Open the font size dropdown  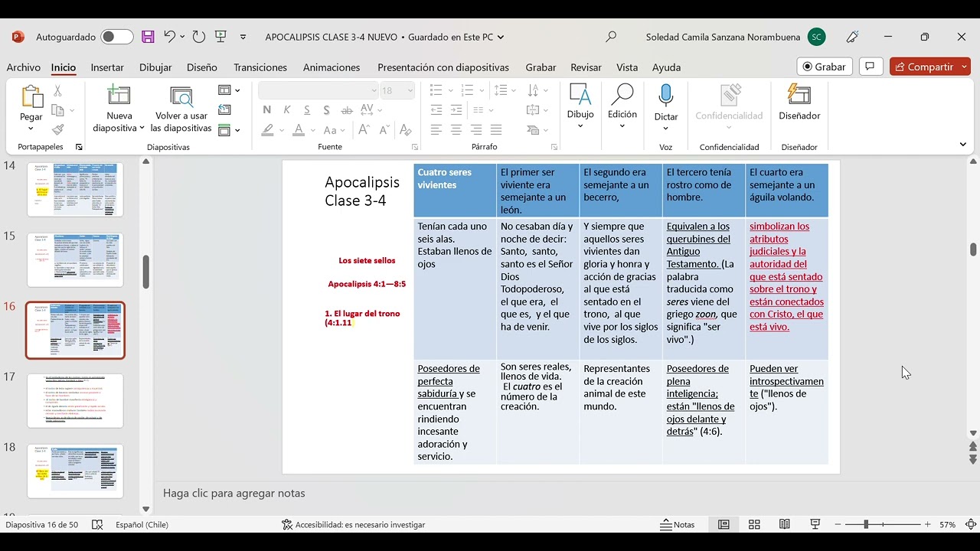[410, 90]
